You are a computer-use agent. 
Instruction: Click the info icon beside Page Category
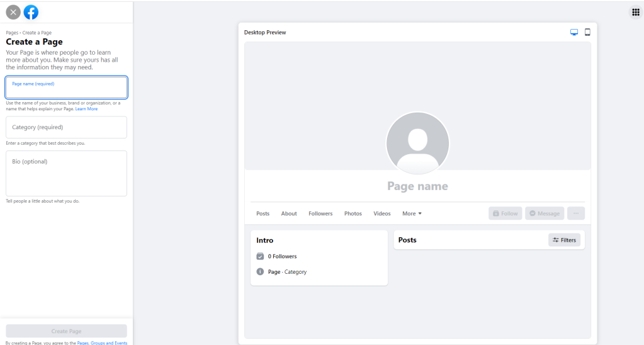click(260, 272)
